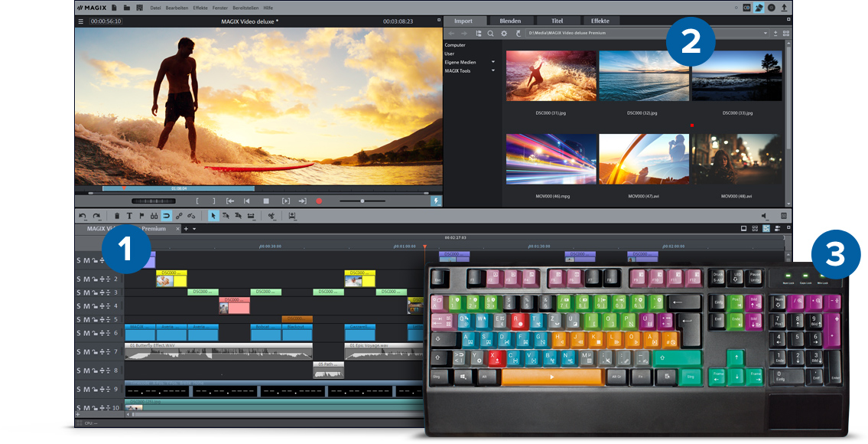Open a project using the folder icon

pos(127,8)
